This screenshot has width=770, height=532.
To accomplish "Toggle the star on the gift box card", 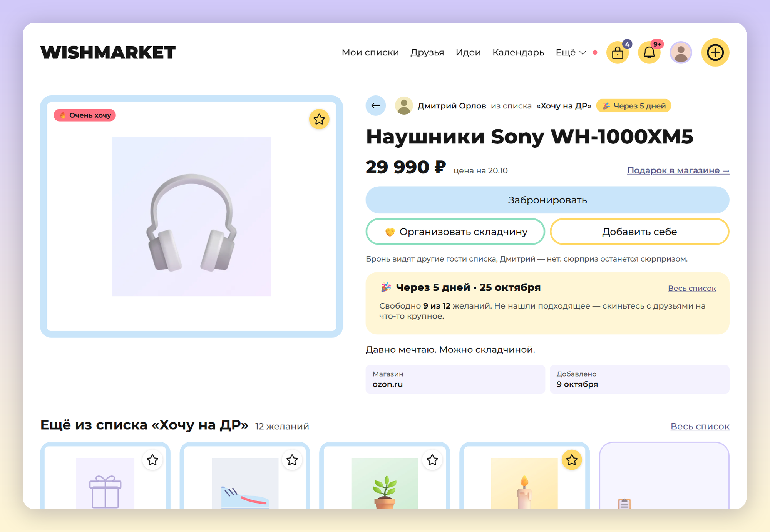I will [152, 460].
